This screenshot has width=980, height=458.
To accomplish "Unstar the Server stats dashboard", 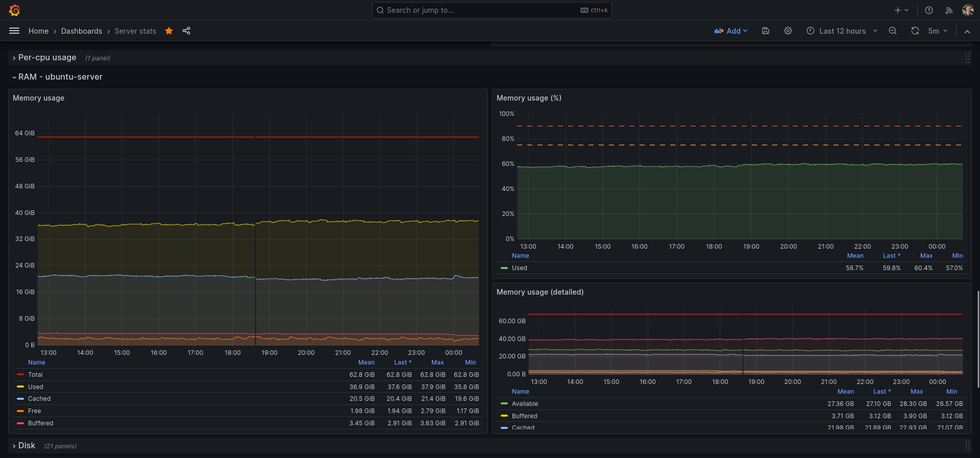I will coord(169,31).
